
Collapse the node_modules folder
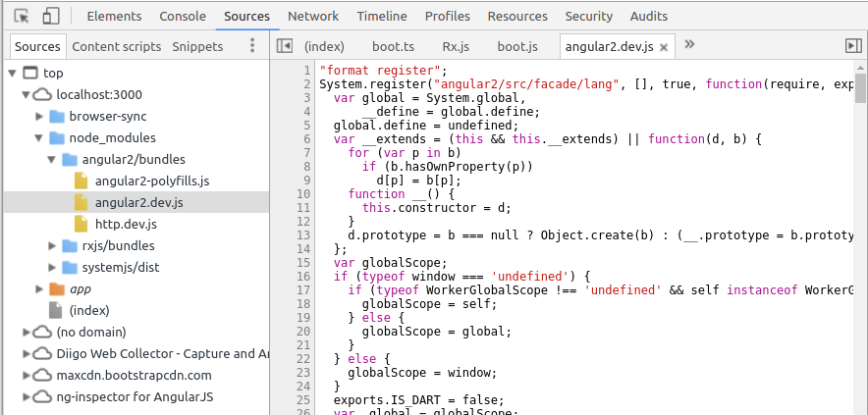point(38,137)
